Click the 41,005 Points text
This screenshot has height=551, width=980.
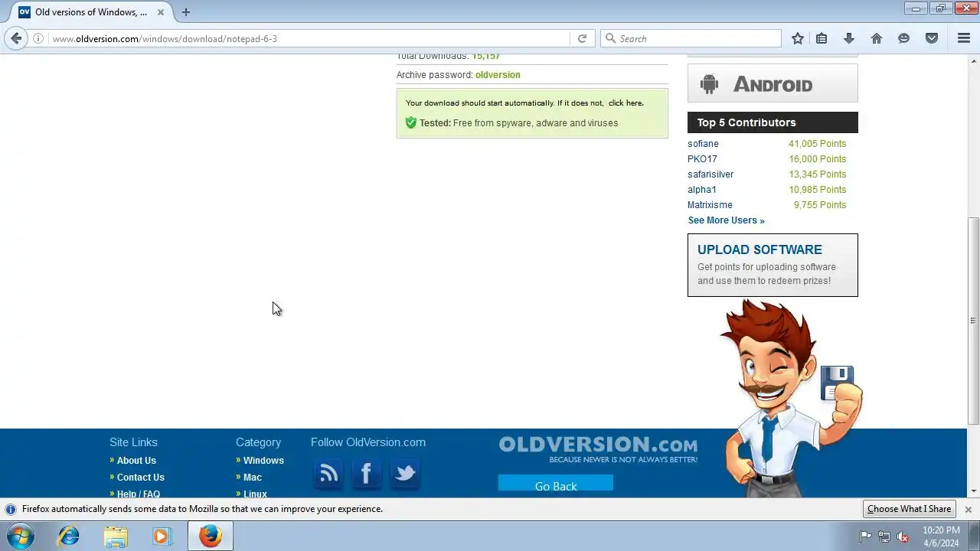[817, 144]
